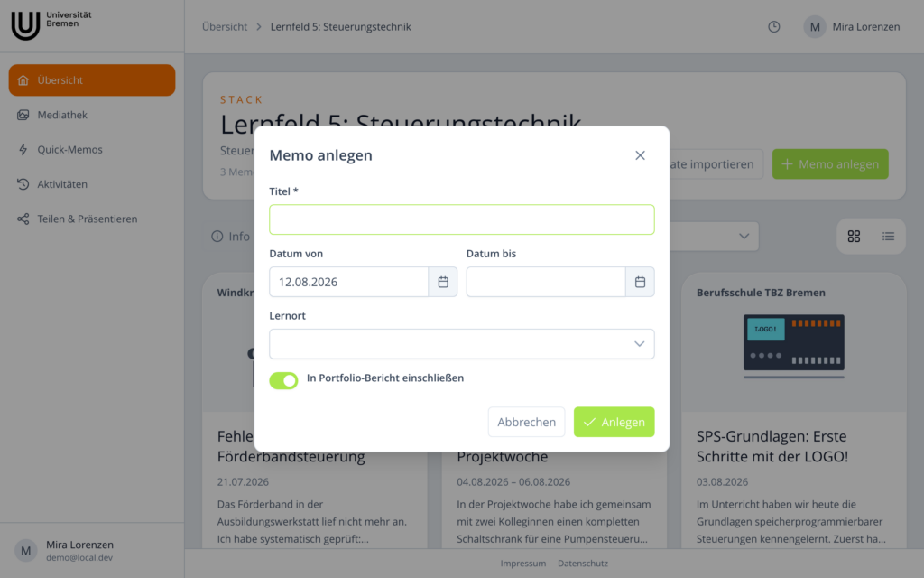
Task: Toggle In Portfolio-Bericht einschließen switch
Action: pyautogui.click(x=283, y=380)
